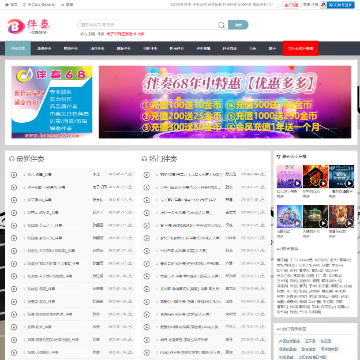Open the red highlighted navigation menu item
360x360 pixels.
pyautogui.click(x=300, y=48)
